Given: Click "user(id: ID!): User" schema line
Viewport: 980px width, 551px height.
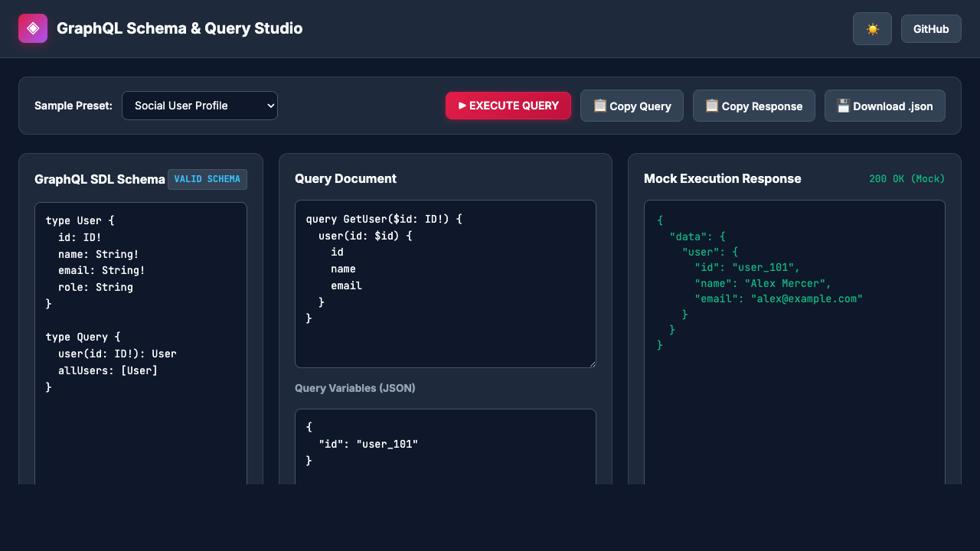Looking at the screenshot, I should point(117,354).
